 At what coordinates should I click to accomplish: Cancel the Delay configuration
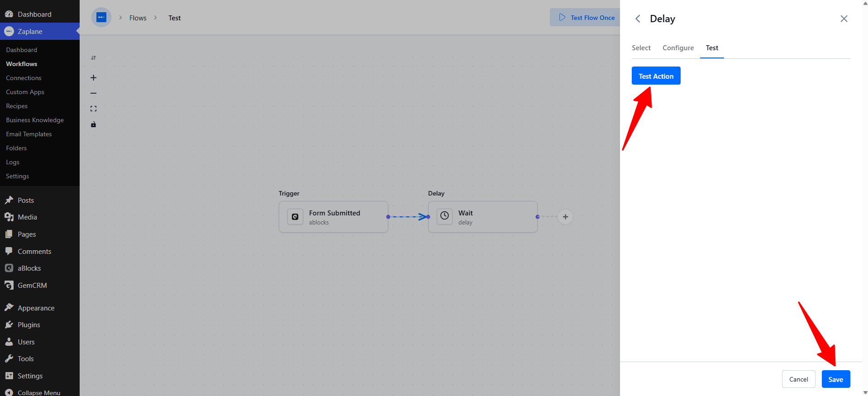[x=799, y=379]
